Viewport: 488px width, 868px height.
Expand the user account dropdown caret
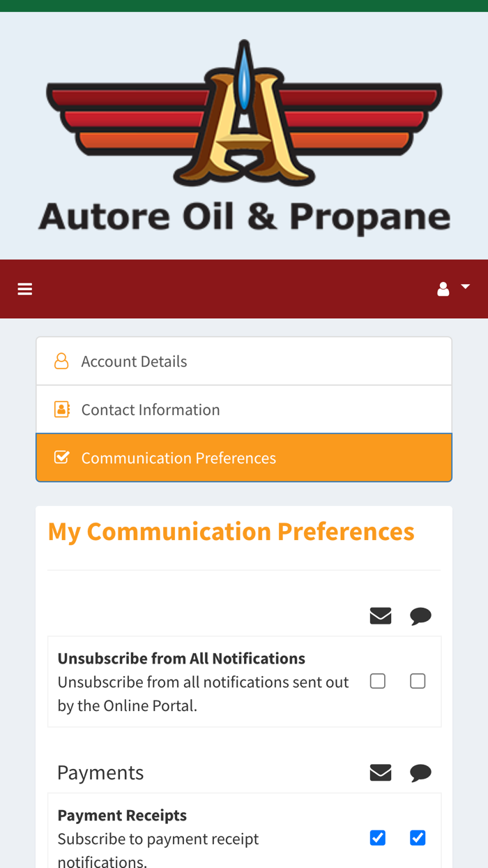(464, 286)
